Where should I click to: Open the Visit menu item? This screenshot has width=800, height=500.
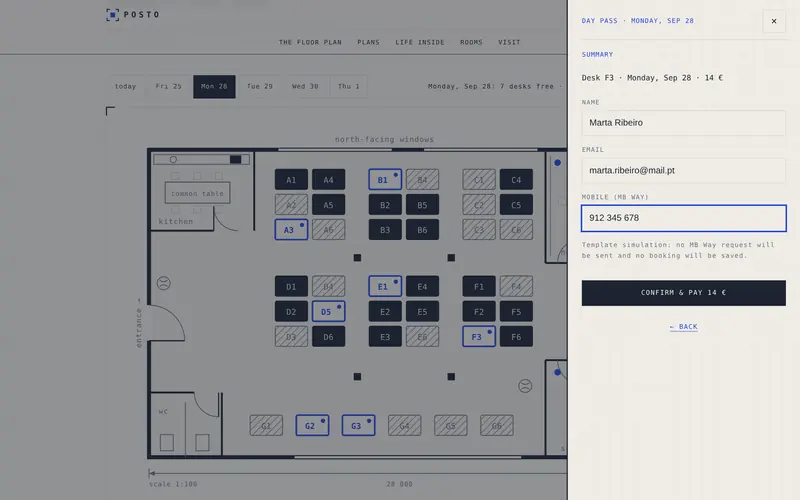(x=509, y=42)
